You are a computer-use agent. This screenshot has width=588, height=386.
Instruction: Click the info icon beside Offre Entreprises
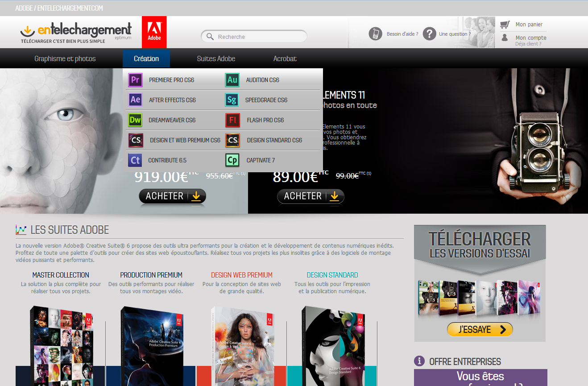tap(419, 361)
